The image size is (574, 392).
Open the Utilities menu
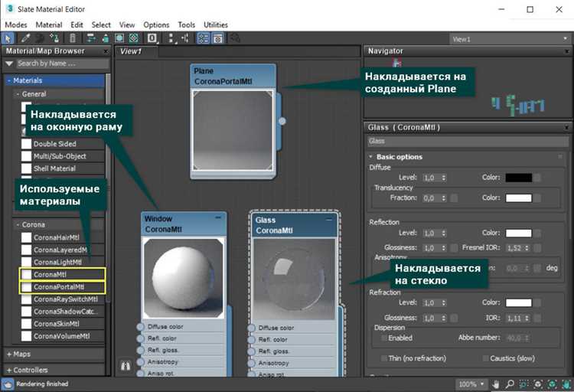coord(216,25)
